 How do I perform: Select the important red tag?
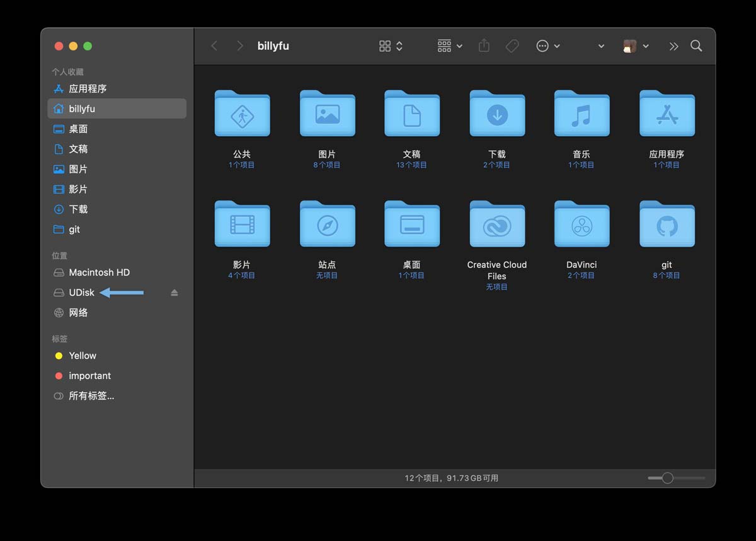click(x=89, y=376)
